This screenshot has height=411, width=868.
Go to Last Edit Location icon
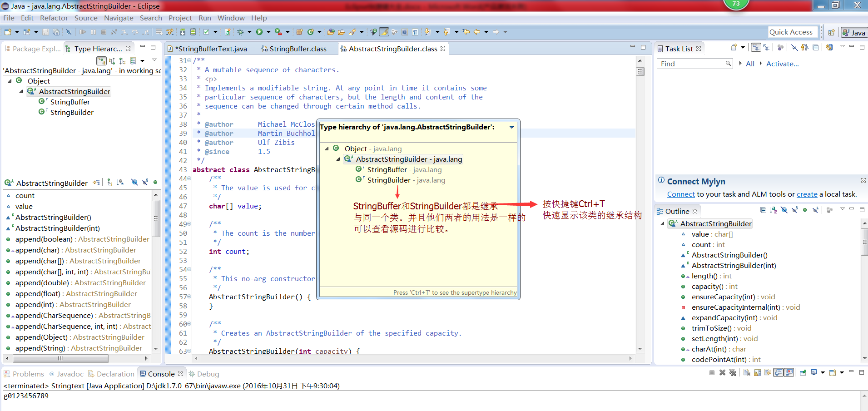(466, 32)
